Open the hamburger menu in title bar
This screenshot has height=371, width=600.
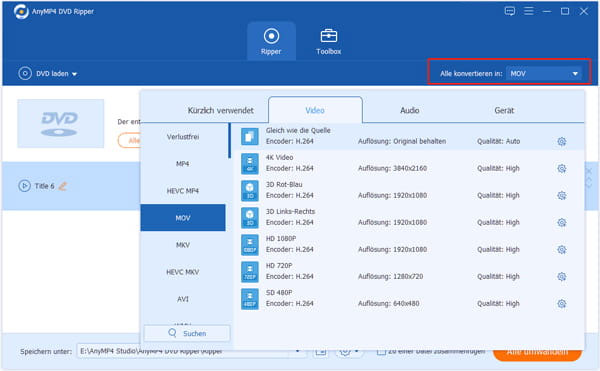(x=528, y=11)
